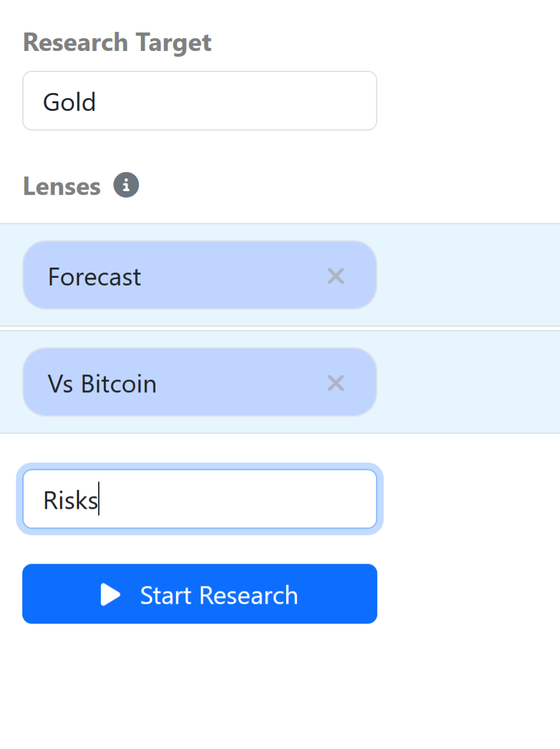Click the Research Target heading

click(x=117, y=43)
